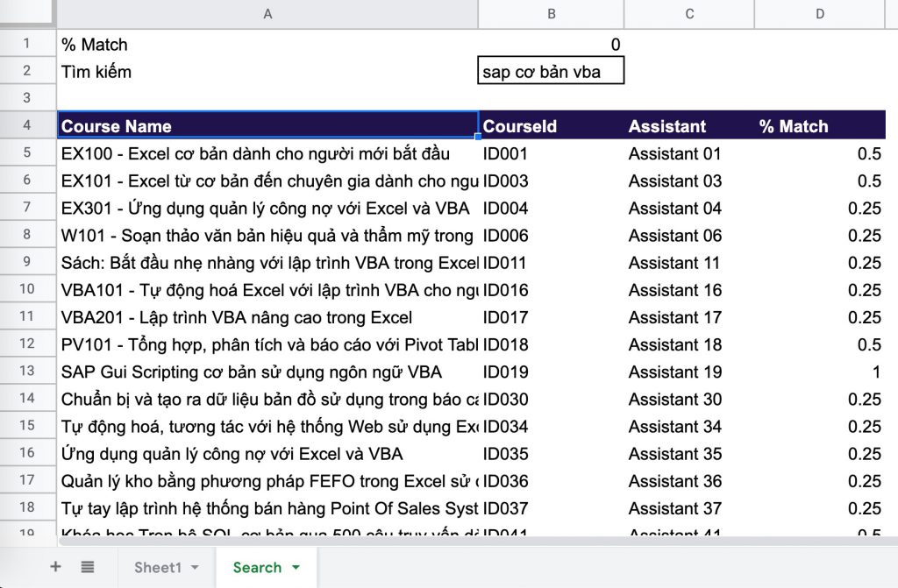Click the '% Match' value cell showing 0
Image resolution: width=898 pixels, height=588 pixels.
(x=551, y=45)
